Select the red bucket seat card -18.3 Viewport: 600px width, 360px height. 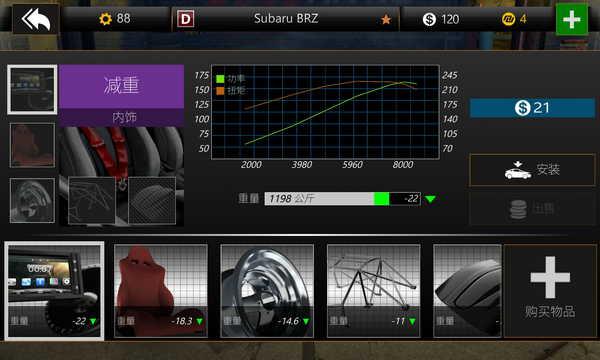coord(161,291)
